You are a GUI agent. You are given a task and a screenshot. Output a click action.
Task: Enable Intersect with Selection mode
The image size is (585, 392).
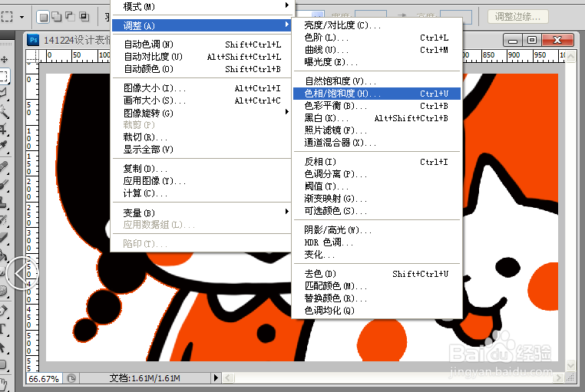(x=84, y=17)
